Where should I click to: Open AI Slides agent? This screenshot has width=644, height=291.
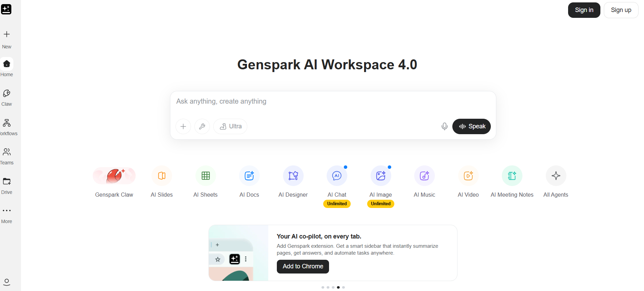coord(162,182)
